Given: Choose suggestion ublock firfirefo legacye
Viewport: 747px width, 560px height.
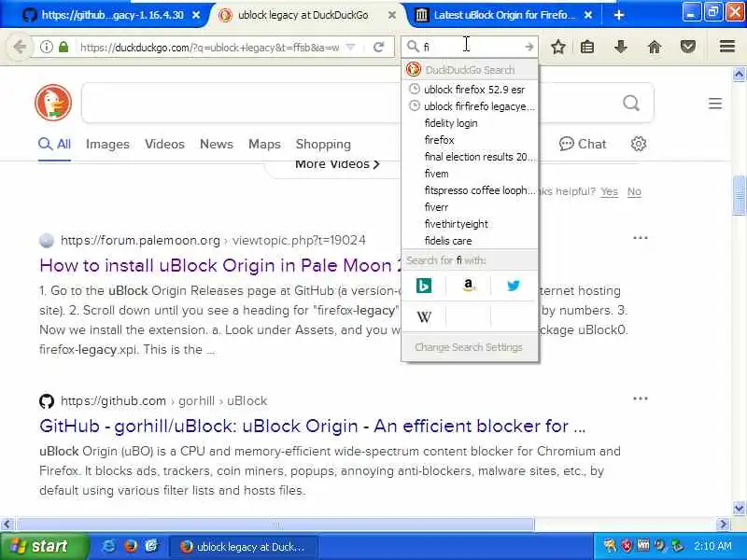Looking at the screenshot, I should (x=471, y=106).
